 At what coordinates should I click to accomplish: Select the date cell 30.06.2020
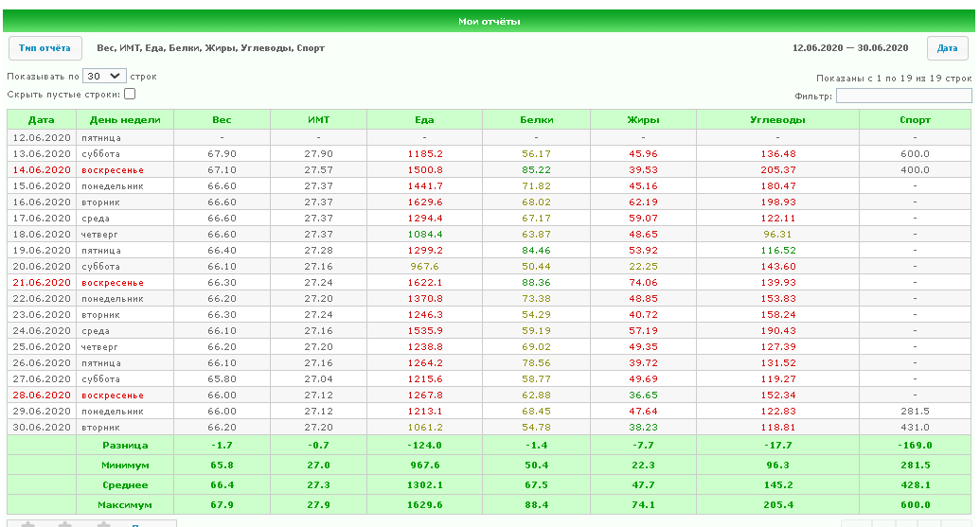(x=42, y=427)
